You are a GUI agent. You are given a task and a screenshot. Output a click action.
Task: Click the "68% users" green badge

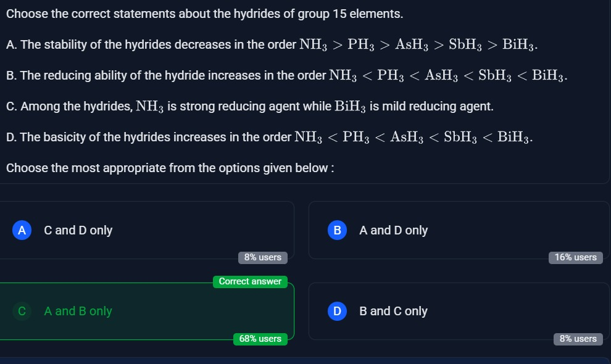point(260,339)
